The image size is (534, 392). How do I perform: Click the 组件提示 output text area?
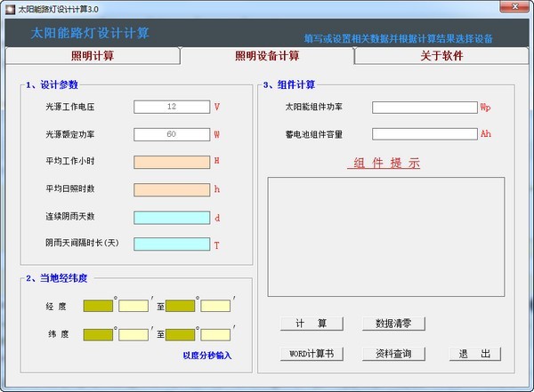[386, 236]
